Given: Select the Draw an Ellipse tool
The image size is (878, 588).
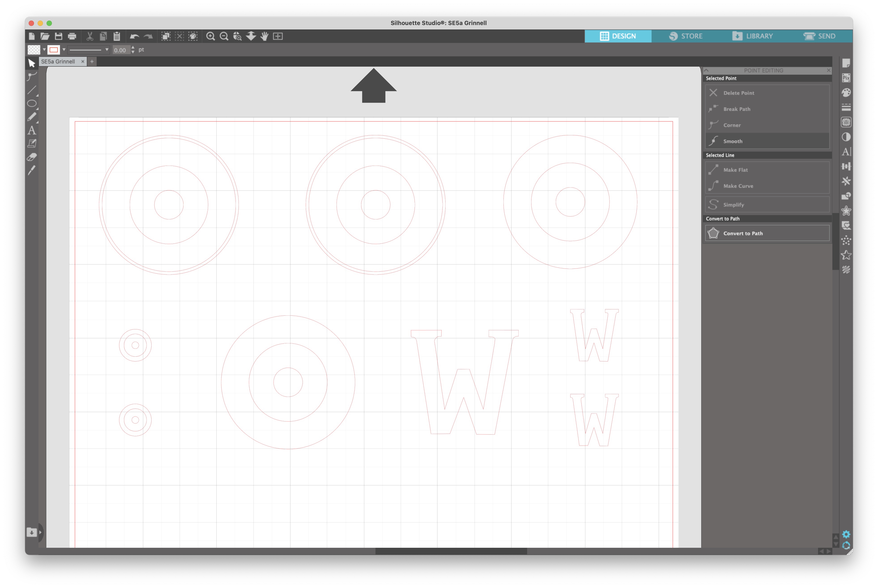Looking at the screenshot, I should point(32,104).
